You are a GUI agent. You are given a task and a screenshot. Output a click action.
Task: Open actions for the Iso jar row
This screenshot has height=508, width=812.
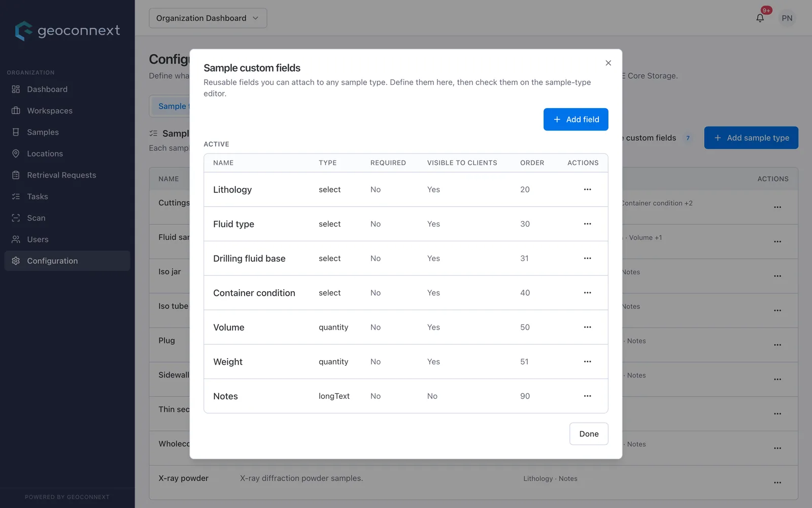coord(777,276)
